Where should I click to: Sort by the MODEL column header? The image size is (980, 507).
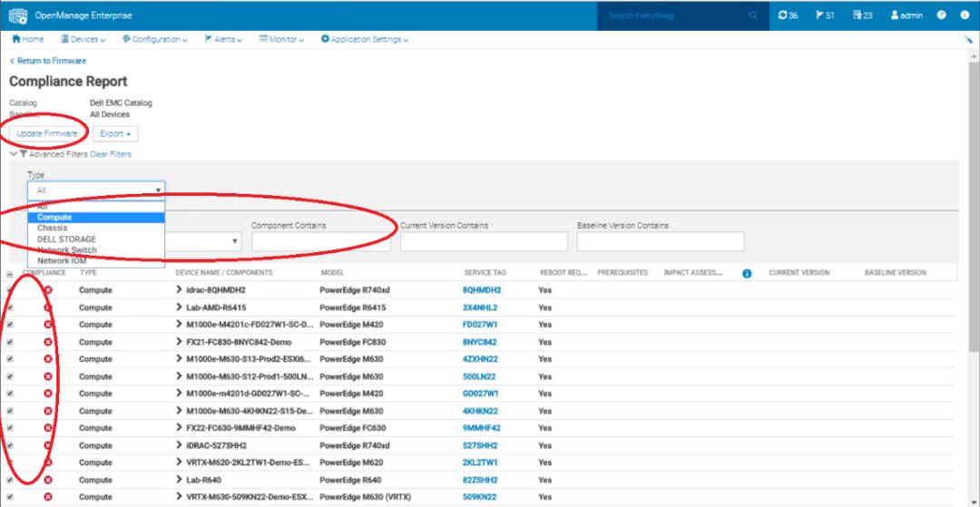click(332, 274)
